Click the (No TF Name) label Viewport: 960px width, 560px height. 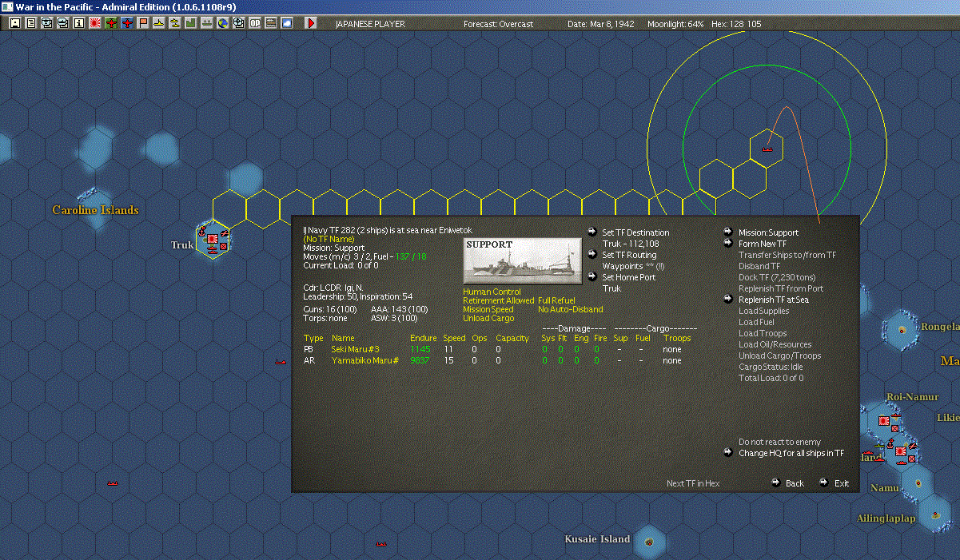[x=329, y=239]
